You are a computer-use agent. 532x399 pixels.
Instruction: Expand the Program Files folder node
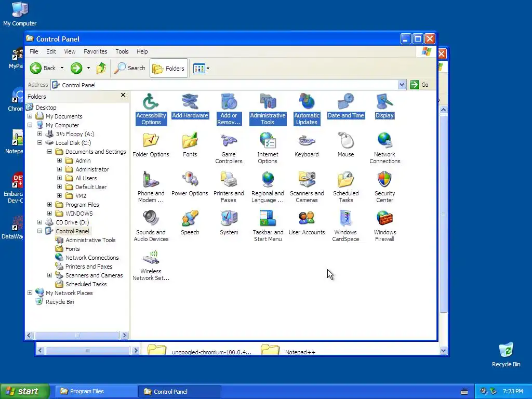(x=49, y=204)
